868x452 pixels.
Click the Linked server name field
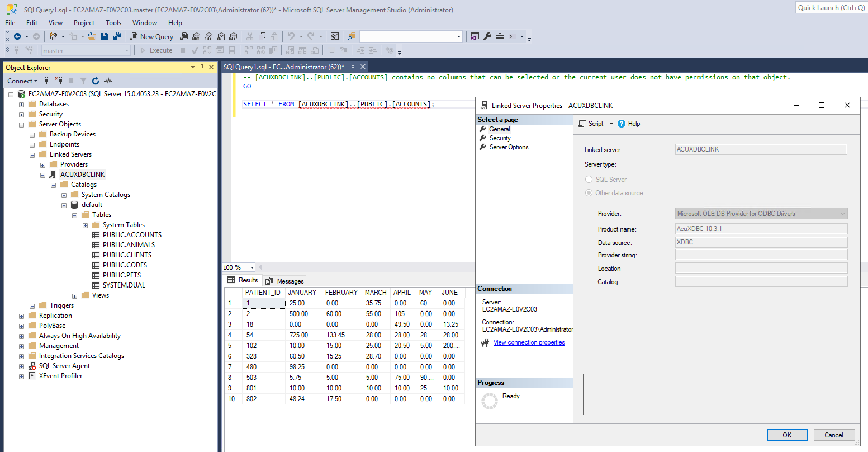(761, 149)
